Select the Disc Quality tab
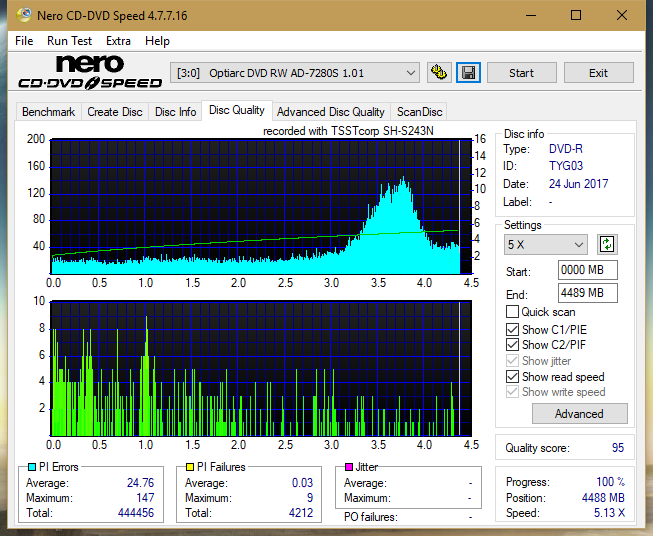653x536 pixels. coord(237,110)
